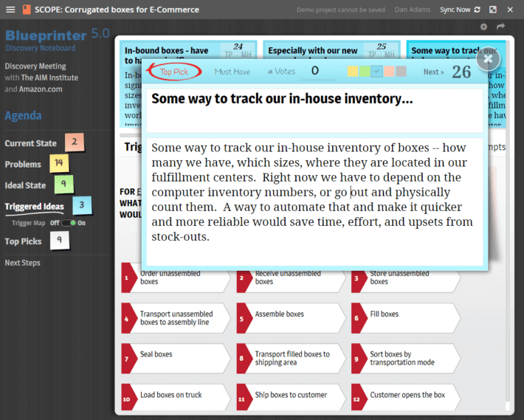Click the yellow Problems sticky note
This screenshot has height=420, width=524.
pos(59,163)
